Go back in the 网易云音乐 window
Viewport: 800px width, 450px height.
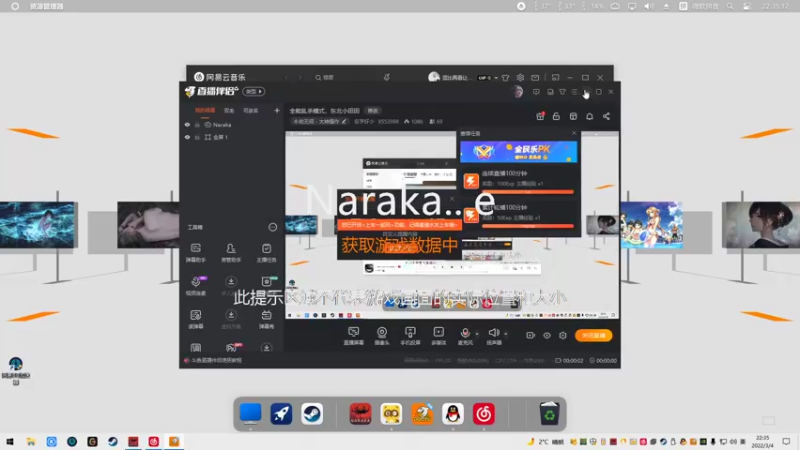(x=287, y=78)
